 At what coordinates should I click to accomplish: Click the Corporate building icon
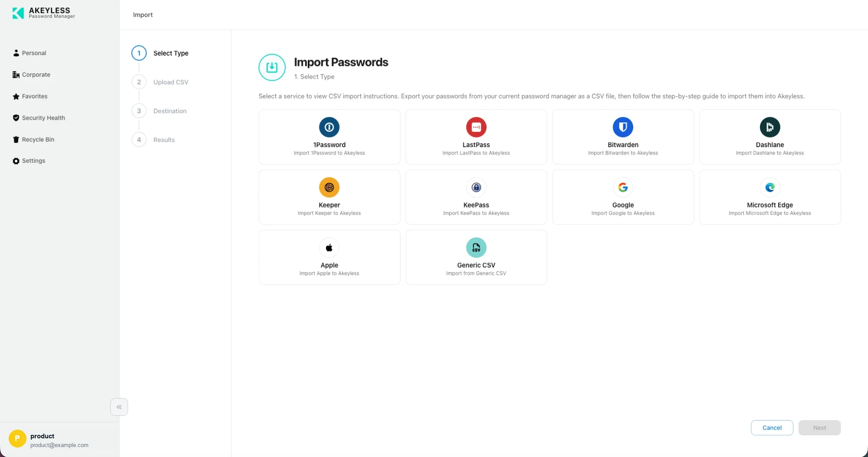point(16,75)
